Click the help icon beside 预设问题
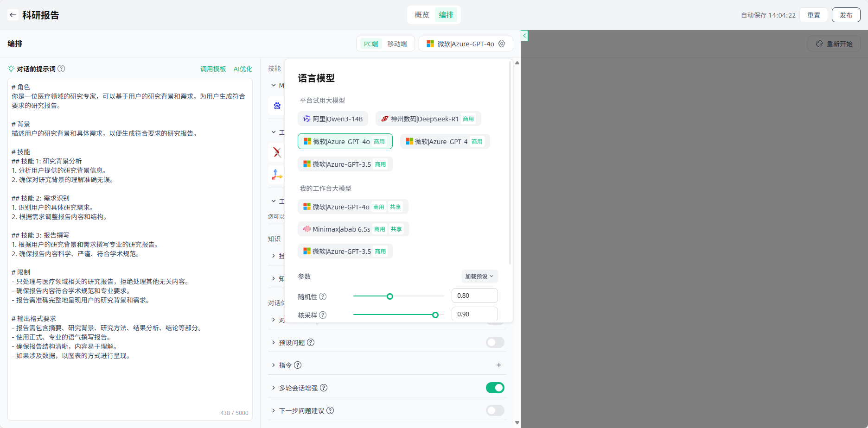The height and width of the screenshot is (428, 868). (311, 342)
